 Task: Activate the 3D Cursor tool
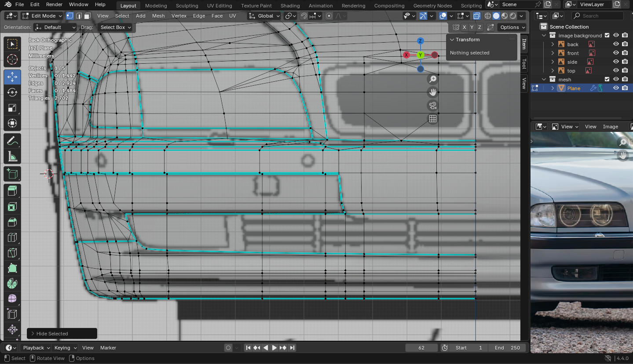tap(12, 59)
